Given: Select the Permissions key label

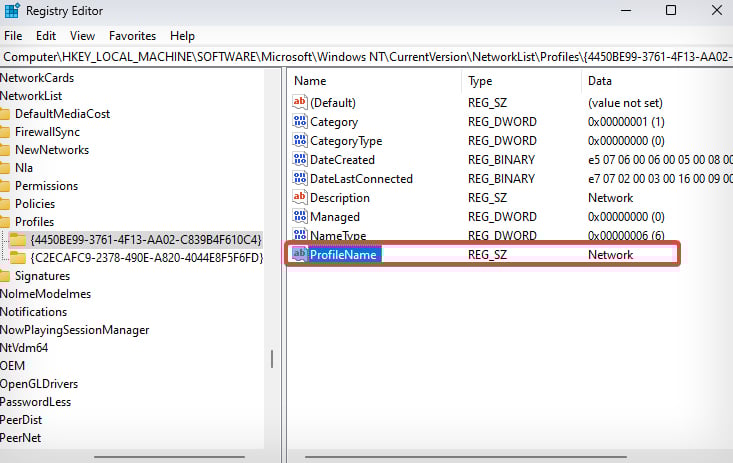Looking at the screenshot, I should click(46, 186).
